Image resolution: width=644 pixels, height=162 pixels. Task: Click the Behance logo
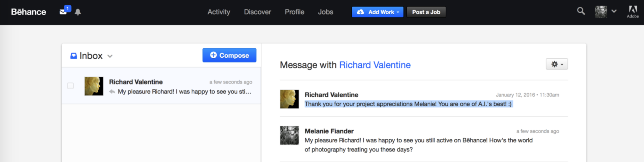[x=29, y=12]
